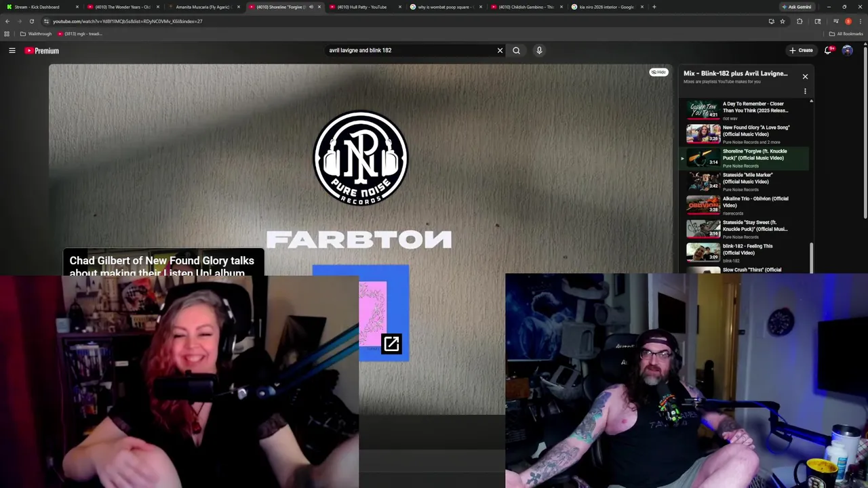Open media controls toolbar icon
This screenshot has width=868, height=488.
pos(836,21)
